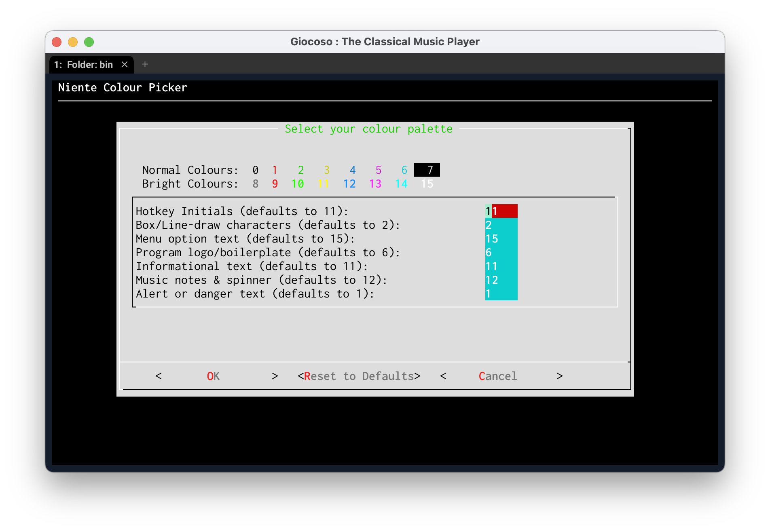Click the green macOS zoom window button
Viewport: 770px width, 532px height.
tap(89, 42)
